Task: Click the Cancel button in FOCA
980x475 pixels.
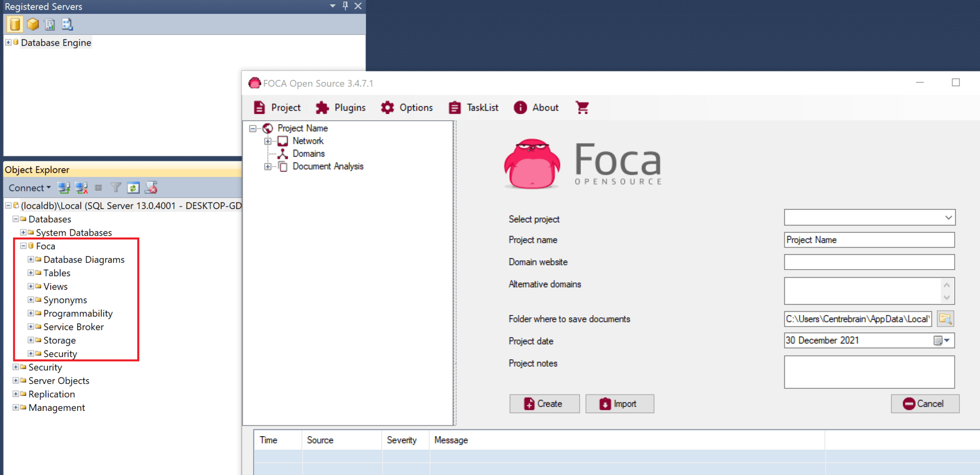Action: point(924,403)
